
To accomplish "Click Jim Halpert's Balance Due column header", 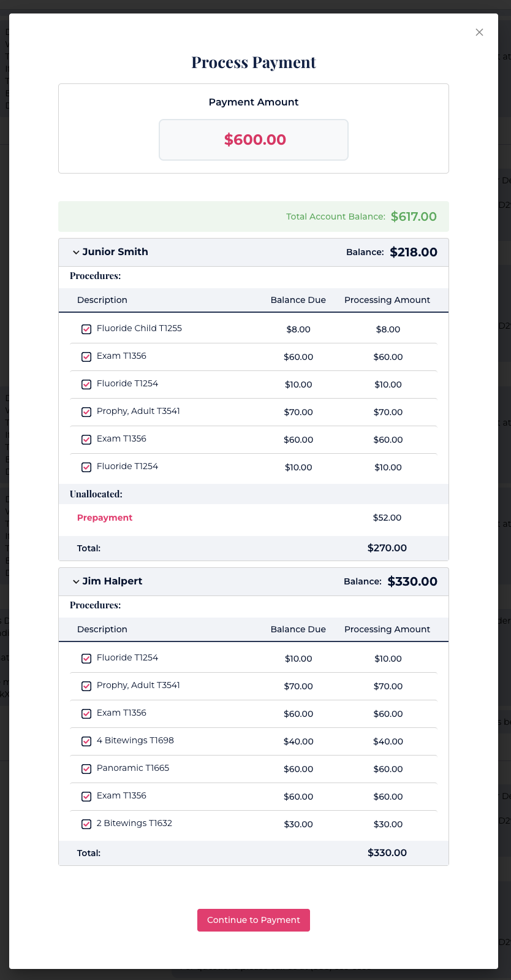I will coord(298,629).
